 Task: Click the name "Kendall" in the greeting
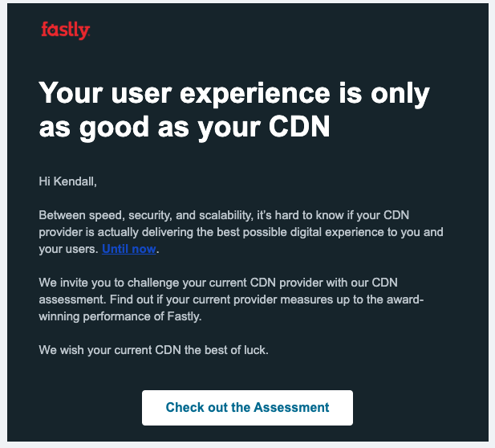click(75, 181)
